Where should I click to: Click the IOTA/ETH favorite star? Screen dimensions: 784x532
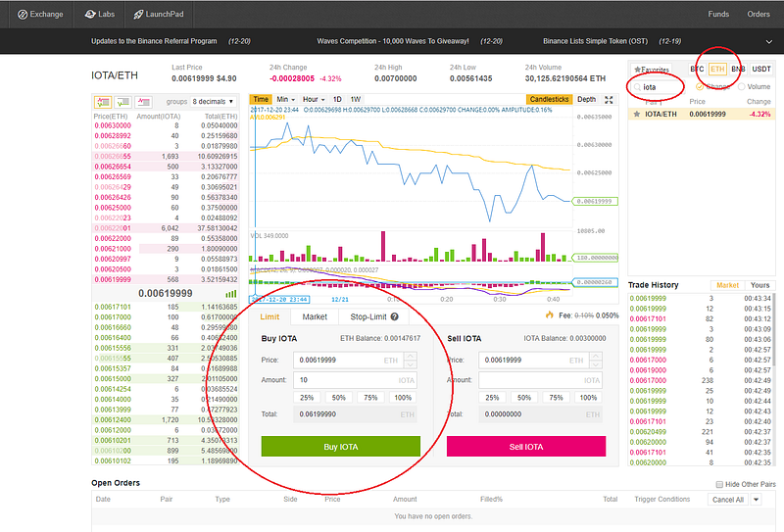tap(636, 114)
